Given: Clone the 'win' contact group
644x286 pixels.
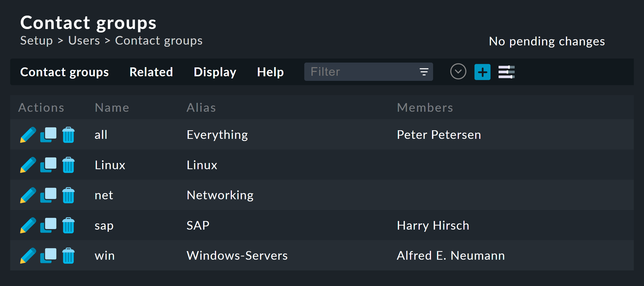Looking at the screenshot, I should tap(48, 256).
